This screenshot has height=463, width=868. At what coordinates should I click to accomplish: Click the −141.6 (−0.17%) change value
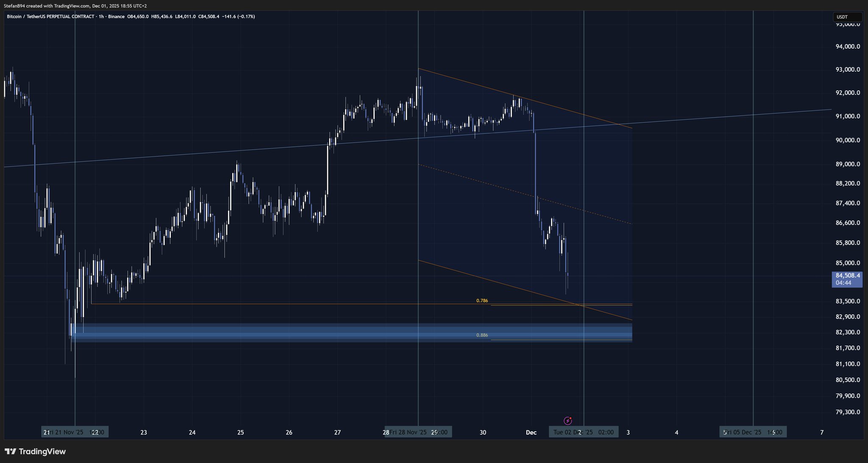tap(238, 17)
